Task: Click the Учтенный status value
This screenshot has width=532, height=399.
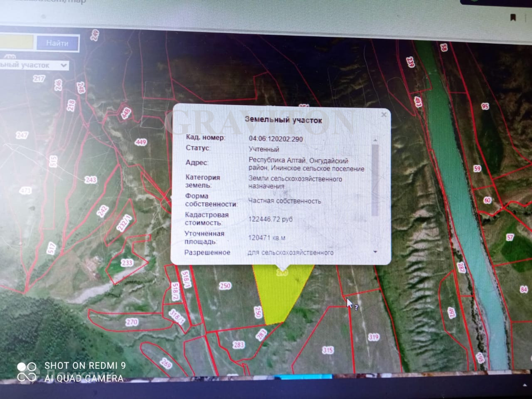Action: click(264, 149)
